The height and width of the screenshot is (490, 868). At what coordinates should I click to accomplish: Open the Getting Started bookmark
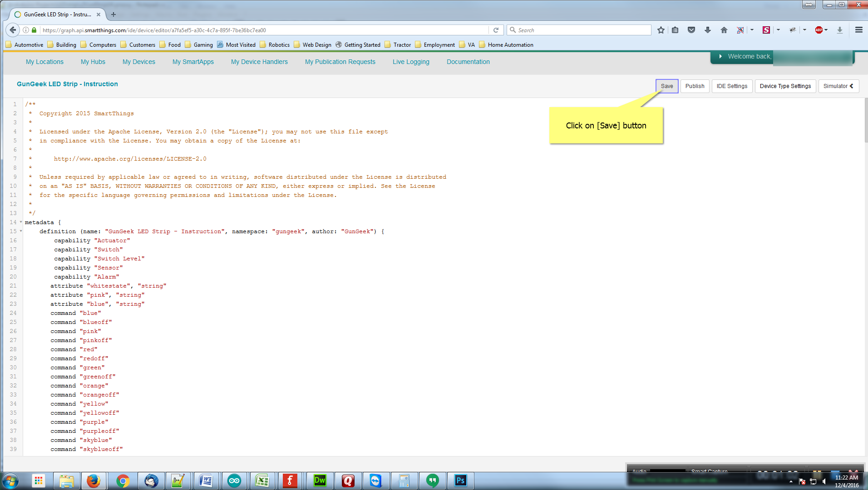point(358,44)
